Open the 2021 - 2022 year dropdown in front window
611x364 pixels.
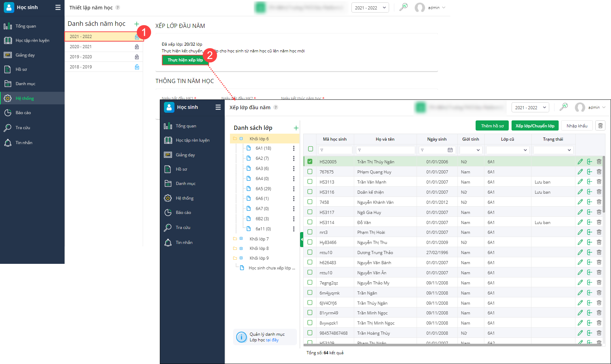pos(530,107)
